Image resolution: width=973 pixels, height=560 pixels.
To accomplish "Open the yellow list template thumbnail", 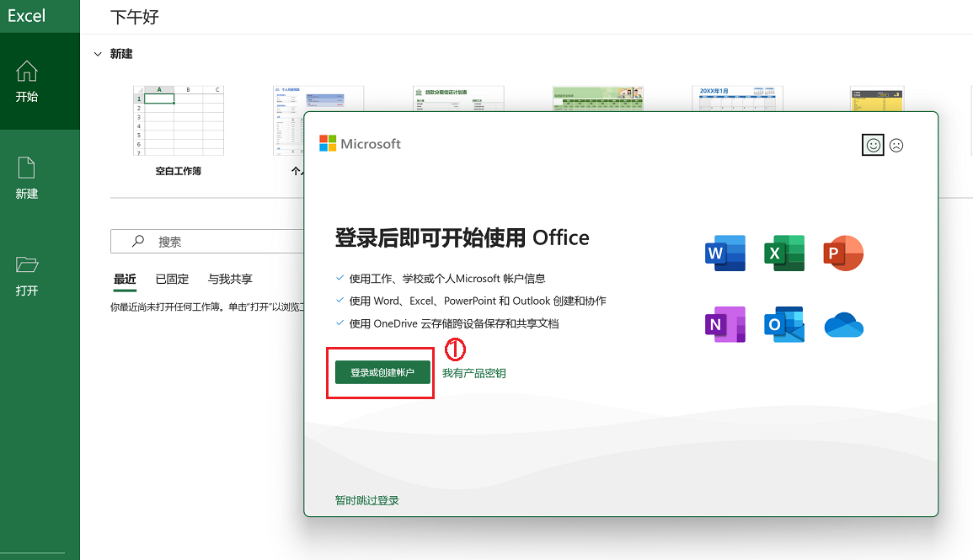I will pos(877,99).
